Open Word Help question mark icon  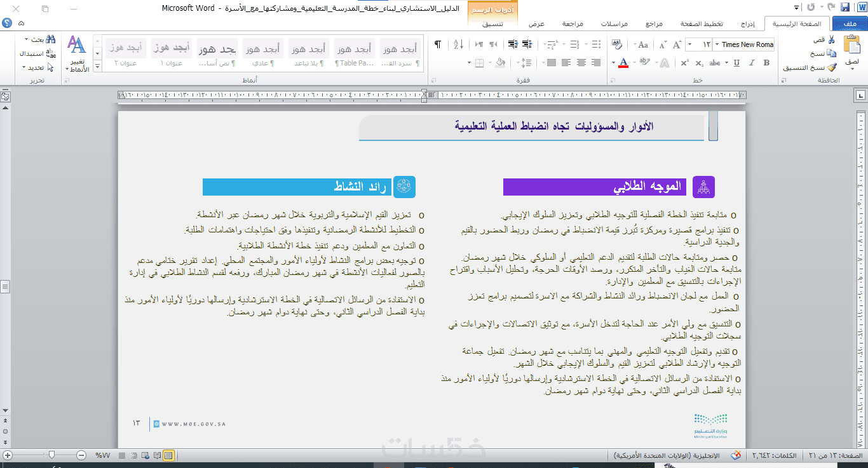pyautogui.click(x=7, y=23)
